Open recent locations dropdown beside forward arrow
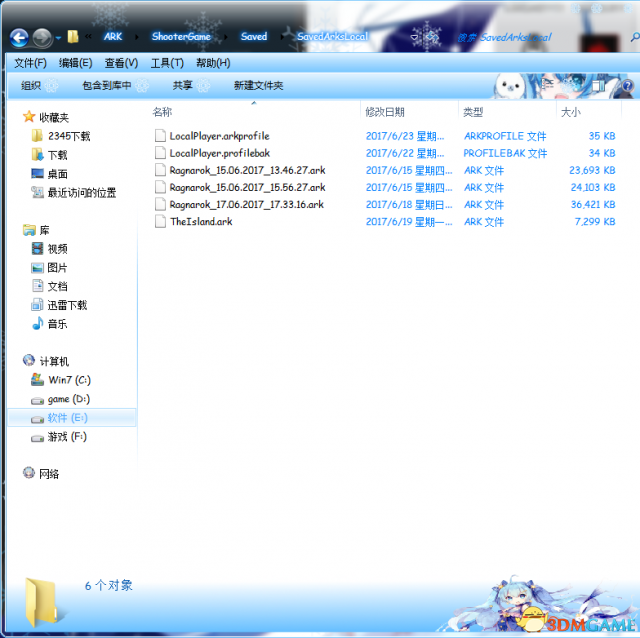Viewport: 640px width, 638px height. coord(58,38)
